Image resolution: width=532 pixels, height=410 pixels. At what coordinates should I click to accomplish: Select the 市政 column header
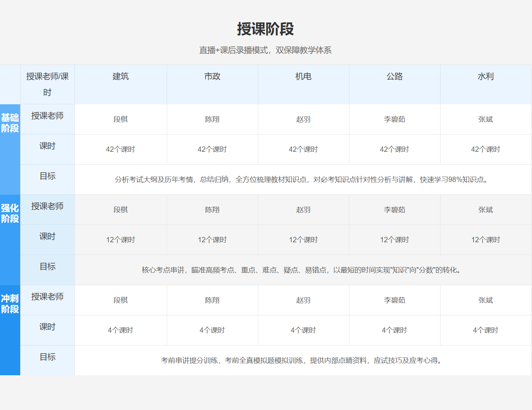click(x=212, y=77)
